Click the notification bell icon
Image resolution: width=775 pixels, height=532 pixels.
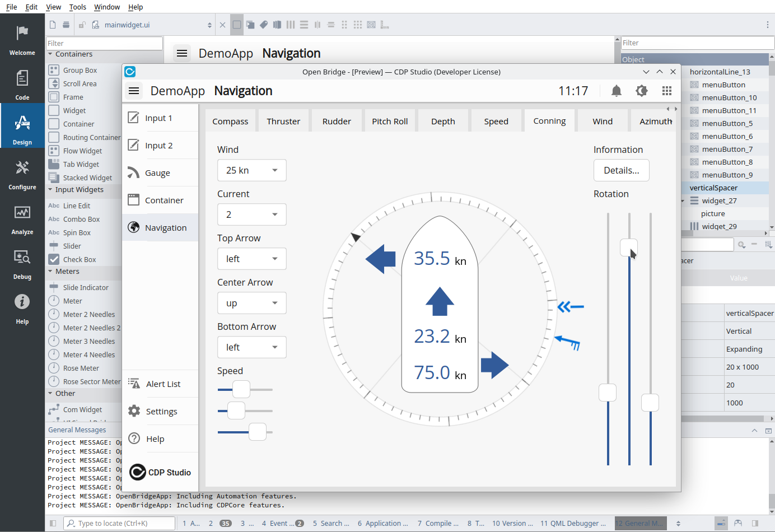[x=616, y=91]
